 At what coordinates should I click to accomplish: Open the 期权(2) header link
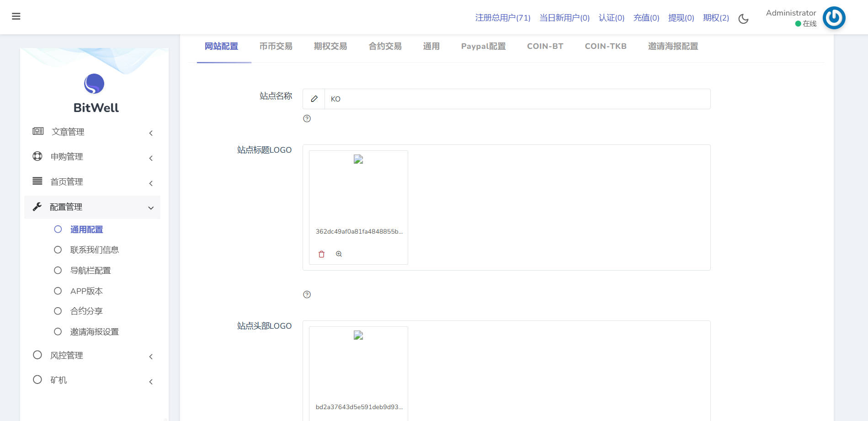(x=716, y=18)
